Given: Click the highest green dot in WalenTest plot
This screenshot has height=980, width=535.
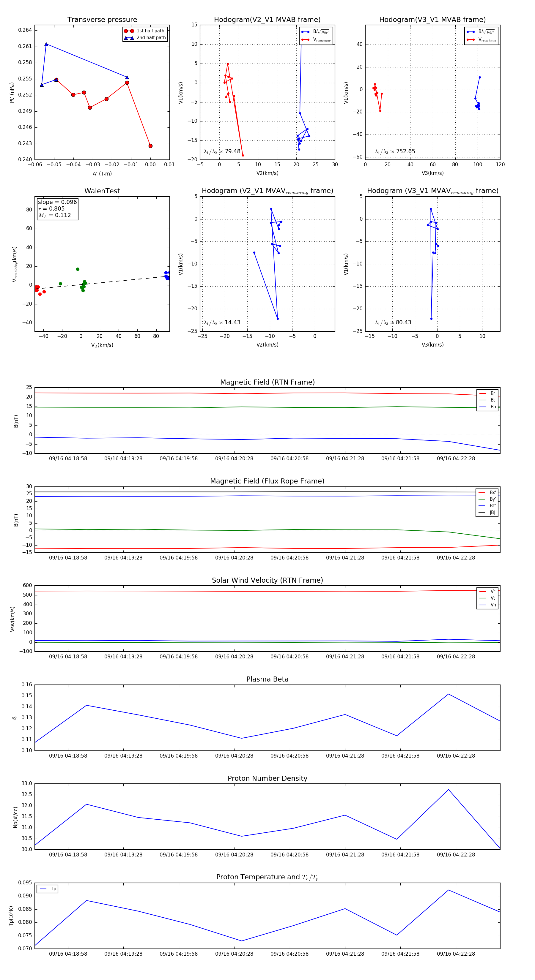Looking at the screenshot, I should point(78,269).
